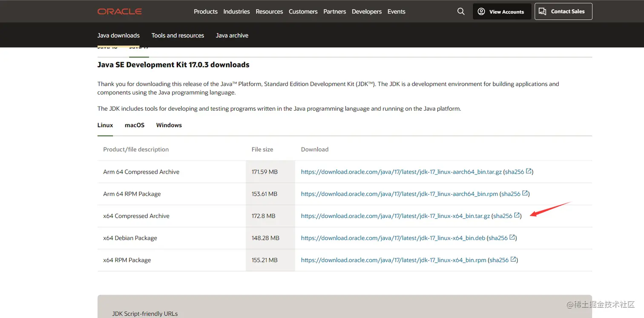Open sha256 external icon for x64 tar.gz

click(x=517, y=216)
